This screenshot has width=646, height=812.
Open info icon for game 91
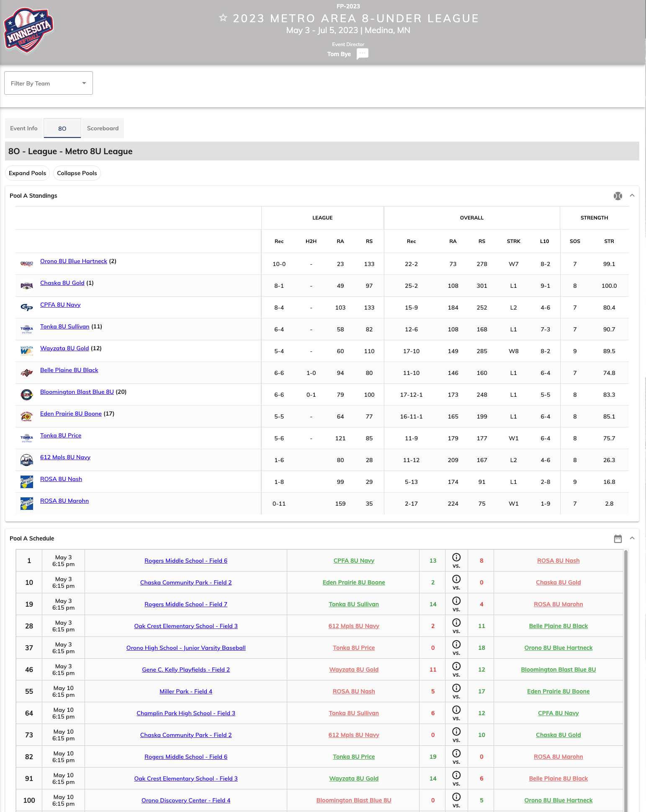pos(456,775)
